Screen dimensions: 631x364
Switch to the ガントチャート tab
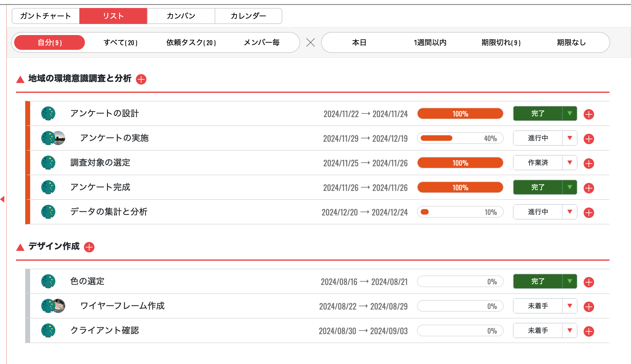[46, 16]
